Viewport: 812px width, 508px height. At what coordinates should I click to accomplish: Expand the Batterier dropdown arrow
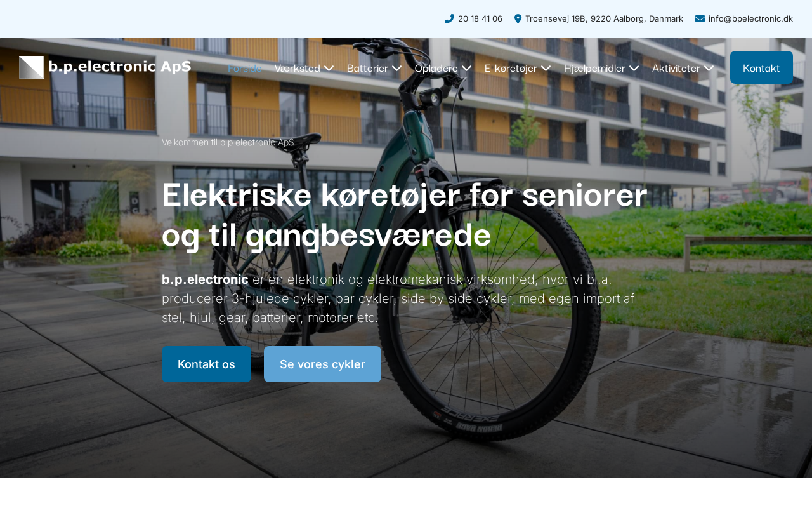396,68
